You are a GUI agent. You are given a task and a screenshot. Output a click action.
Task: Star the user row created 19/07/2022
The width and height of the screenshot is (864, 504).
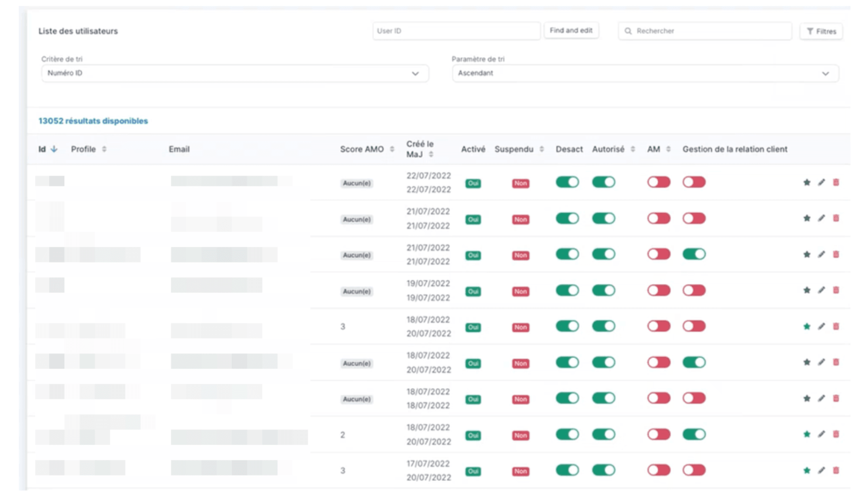coord(807,290)
